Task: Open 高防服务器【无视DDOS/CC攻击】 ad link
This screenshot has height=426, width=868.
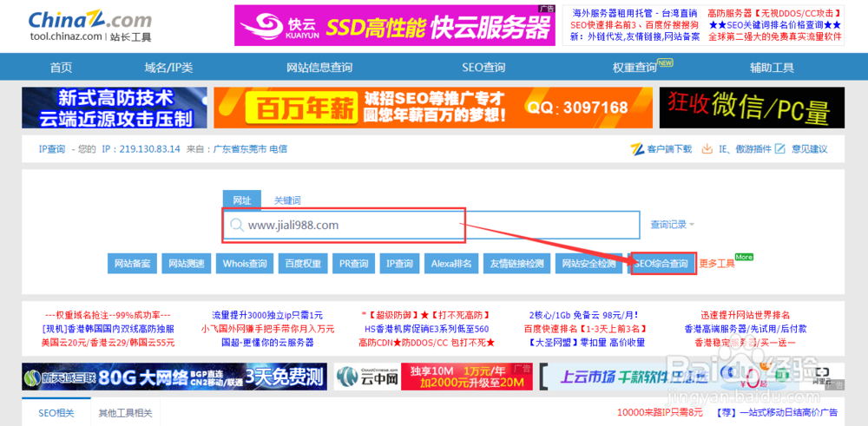Action: point(774,13)
